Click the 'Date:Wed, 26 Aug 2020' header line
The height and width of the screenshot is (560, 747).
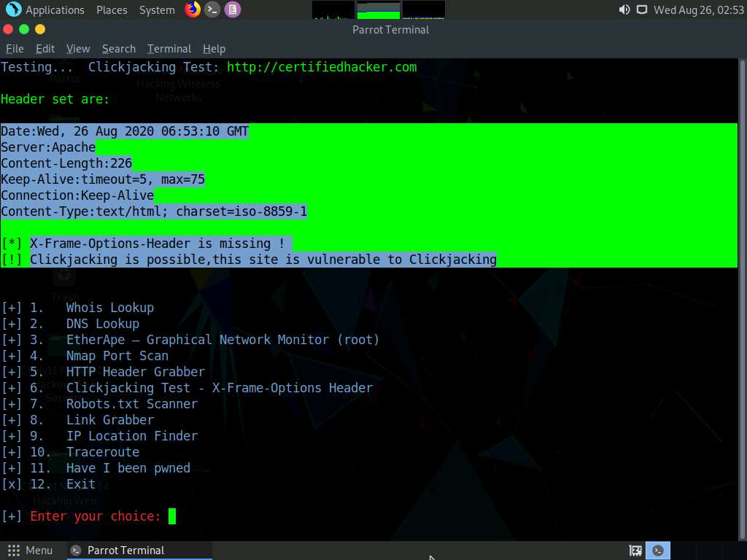tap(125, 131)
